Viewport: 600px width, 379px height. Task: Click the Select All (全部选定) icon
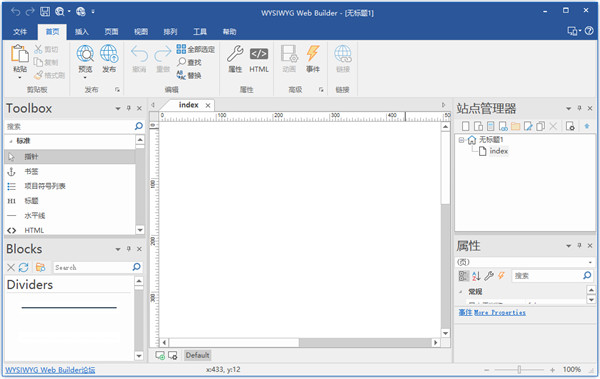[181, 49]
